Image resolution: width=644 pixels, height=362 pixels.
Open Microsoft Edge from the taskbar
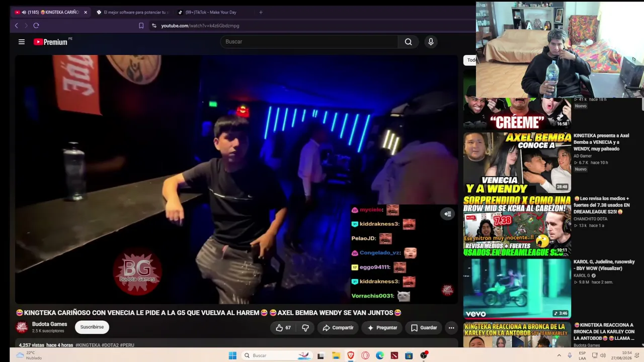380,355
